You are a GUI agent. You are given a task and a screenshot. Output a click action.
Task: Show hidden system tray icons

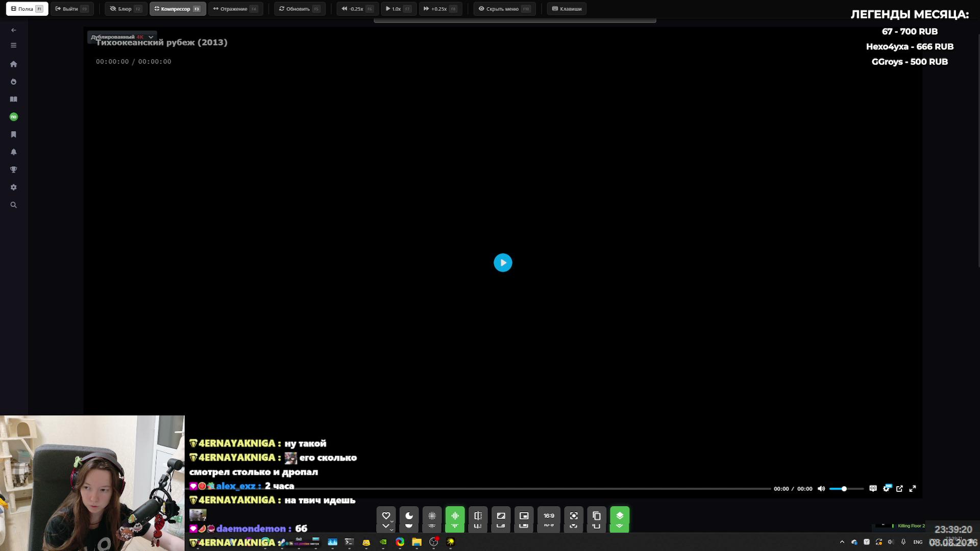(842, 542)
